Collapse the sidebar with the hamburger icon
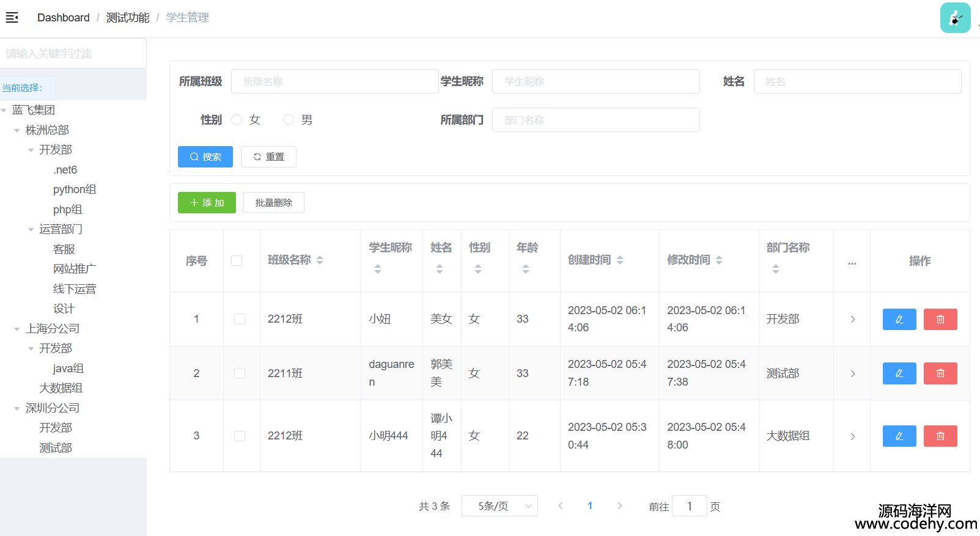This screenshot has height=536, width=980. pyautogui.click(x=12, y=18)
